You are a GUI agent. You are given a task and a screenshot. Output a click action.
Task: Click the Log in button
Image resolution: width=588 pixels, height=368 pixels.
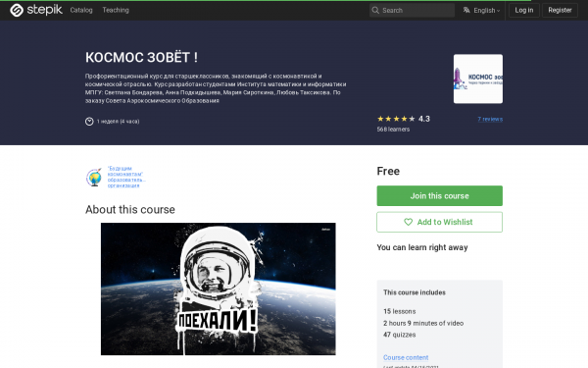[524, 10]
